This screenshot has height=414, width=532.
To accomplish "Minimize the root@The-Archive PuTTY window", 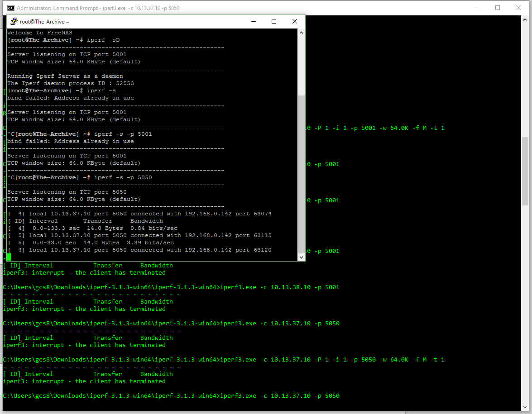I will 254,21.
